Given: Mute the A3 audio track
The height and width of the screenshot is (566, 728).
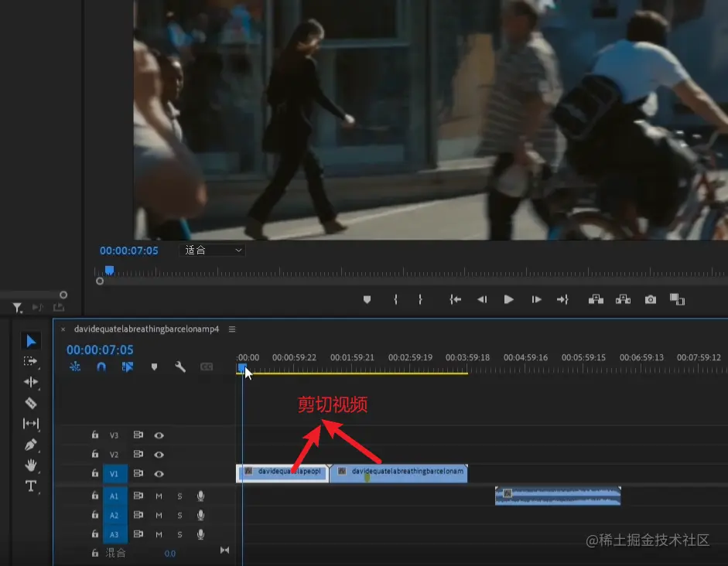Looking at the screenshot, I should click(159, 534).
